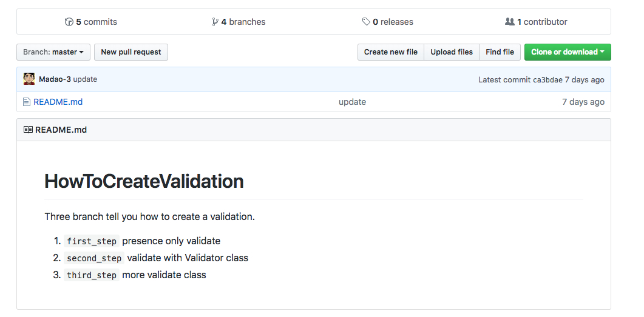Click the Create new file button
This screenshot has width=644, height=317.
[391, 52]
